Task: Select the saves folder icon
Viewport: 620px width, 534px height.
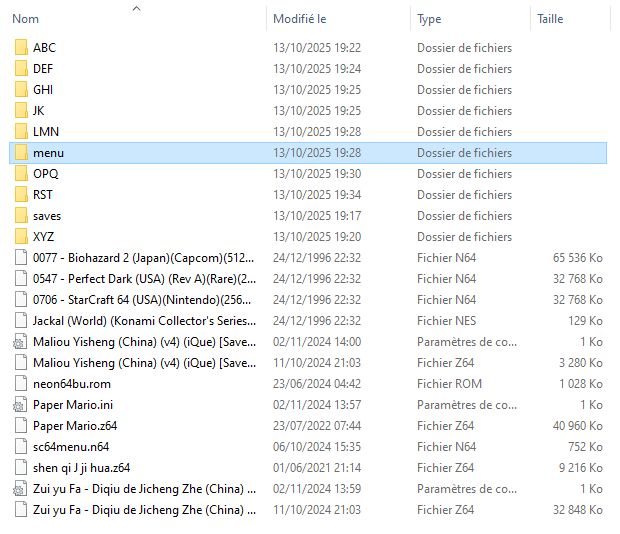Action: [x=21, y=215]
